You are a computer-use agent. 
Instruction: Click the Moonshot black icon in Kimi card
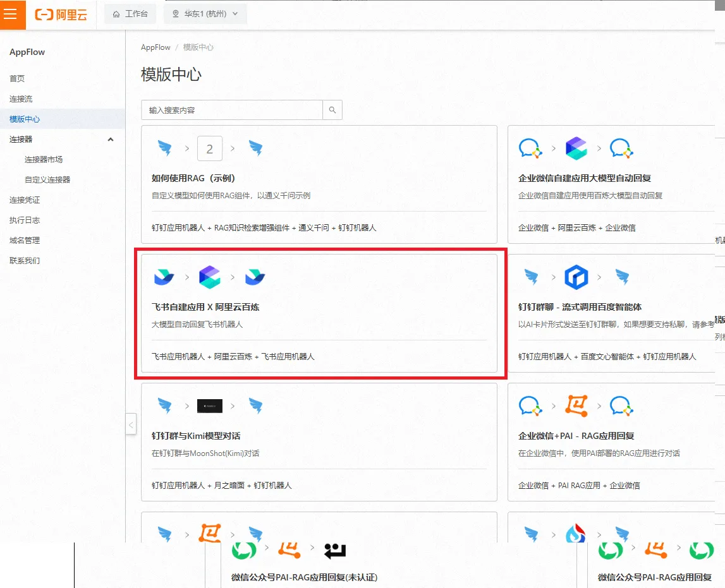click(x=210, y=406)
